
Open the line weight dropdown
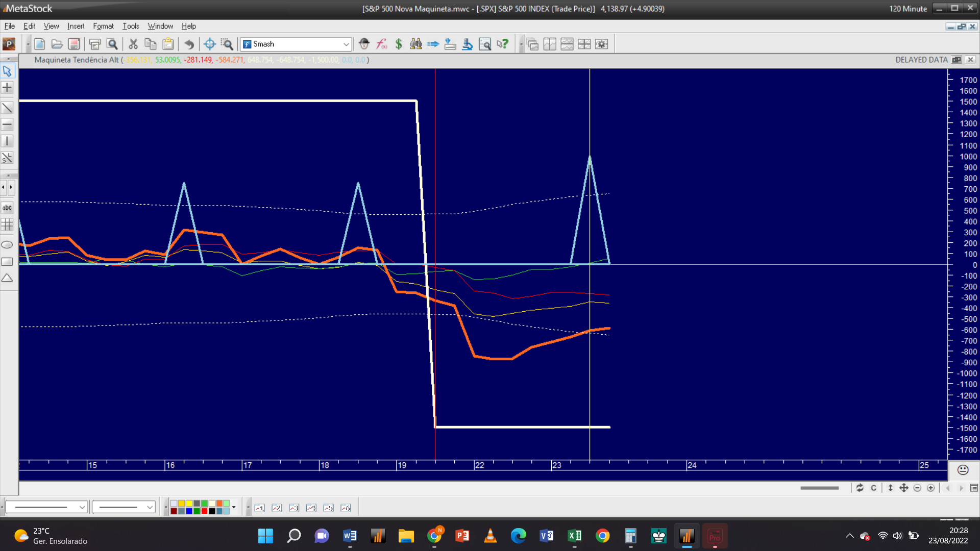click(x=150, y=507)
